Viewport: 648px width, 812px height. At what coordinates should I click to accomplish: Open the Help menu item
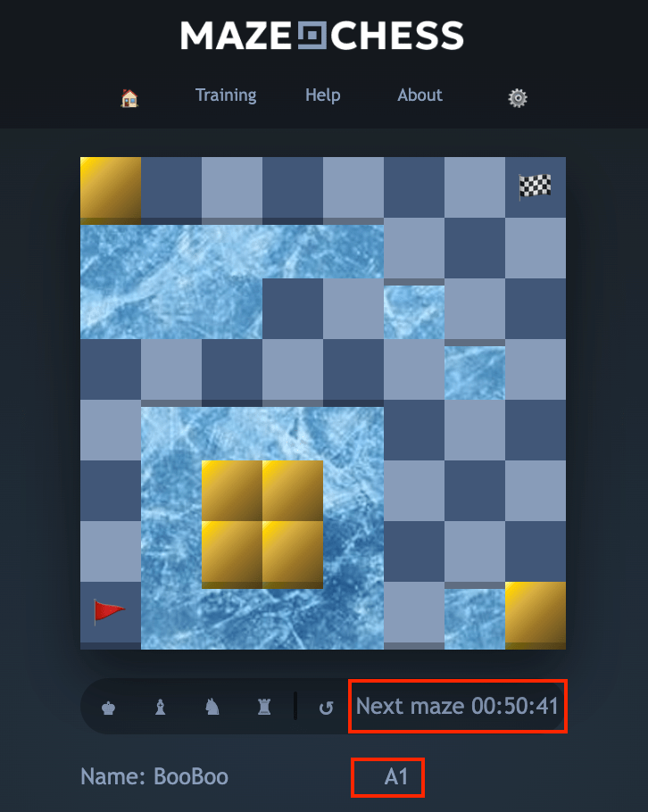click(323, 95)
